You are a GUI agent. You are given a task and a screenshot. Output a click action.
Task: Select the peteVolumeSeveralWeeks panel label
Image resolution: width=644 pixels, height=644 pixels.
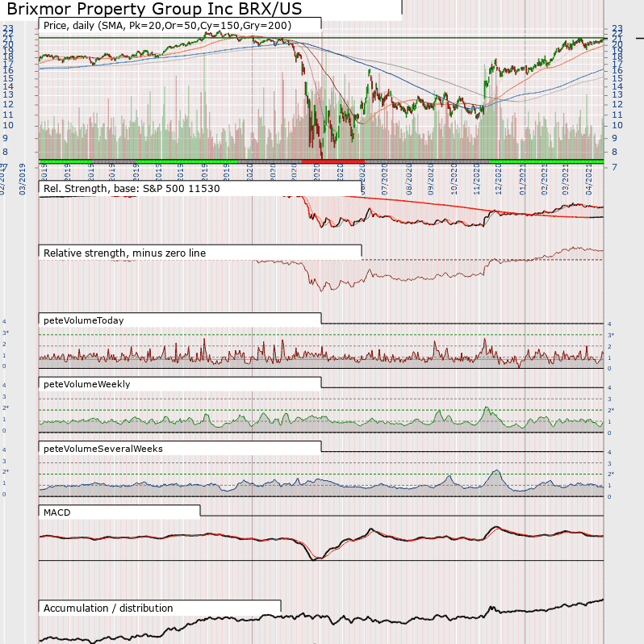(x=103, y=449)
